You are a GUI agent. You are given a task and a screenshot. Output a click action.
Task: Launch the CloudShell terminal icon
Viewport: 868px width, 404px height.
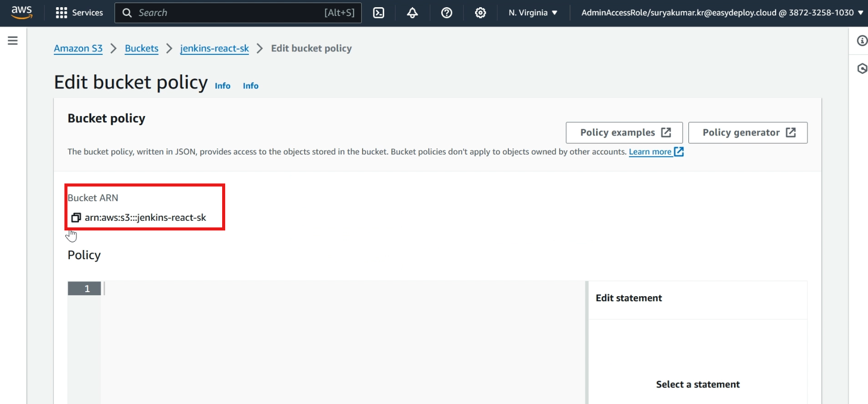[379, 13]
